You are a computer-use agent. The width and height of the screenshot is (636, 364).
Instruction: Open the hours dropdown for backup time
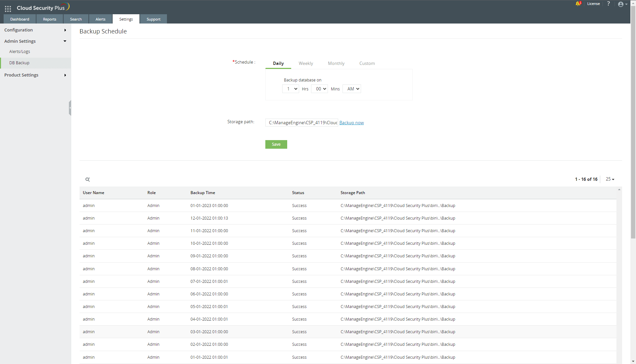pyautogui.click(x=290, y=89)
